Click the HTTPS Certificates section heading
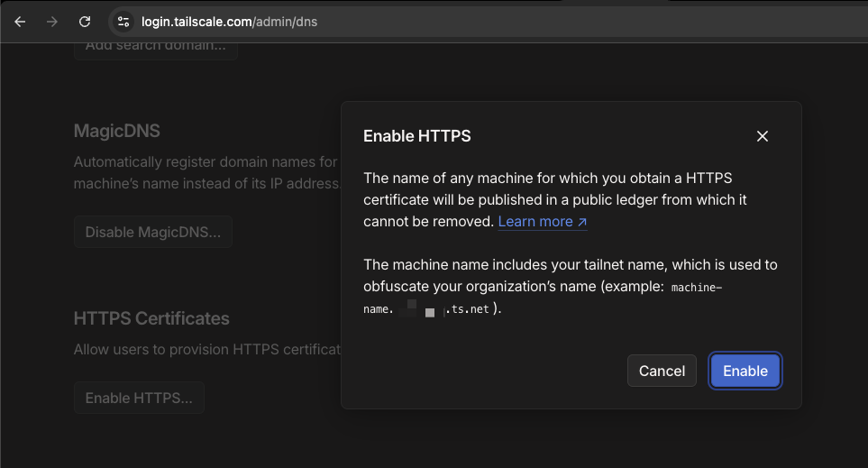 151,318
